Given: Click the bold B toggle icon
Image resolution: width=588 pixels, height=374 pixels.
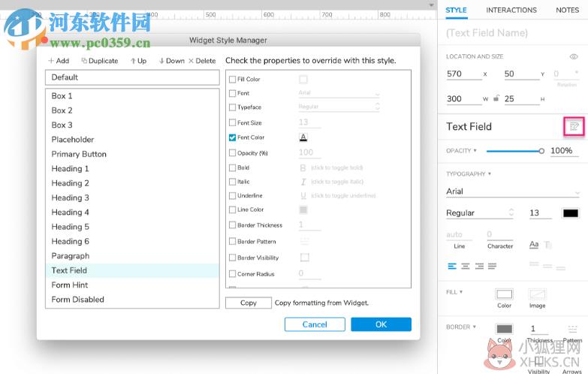Looking at the screenshot, I should [303, 167].
